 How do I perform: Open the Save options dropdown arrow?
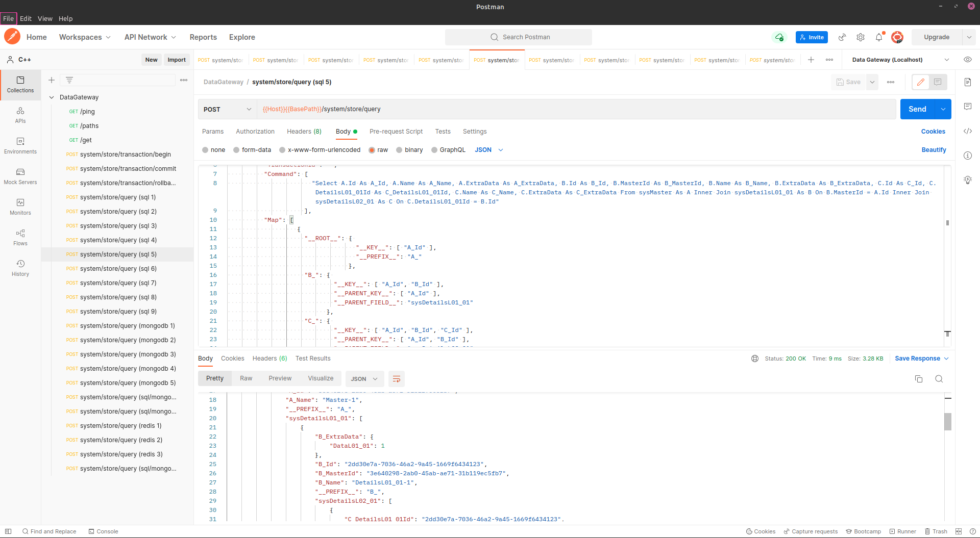click(x=872, y=82)
